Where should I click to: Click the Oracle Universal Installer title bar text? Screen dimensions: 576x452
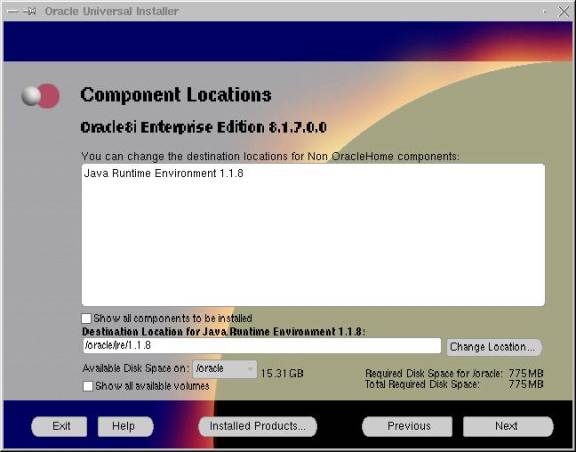pyautogui.click(x=111, y=11)
